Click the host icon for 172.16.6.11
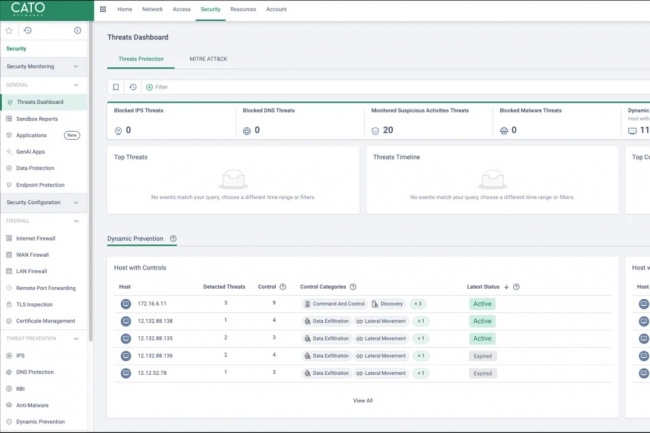 click(126, 303)
